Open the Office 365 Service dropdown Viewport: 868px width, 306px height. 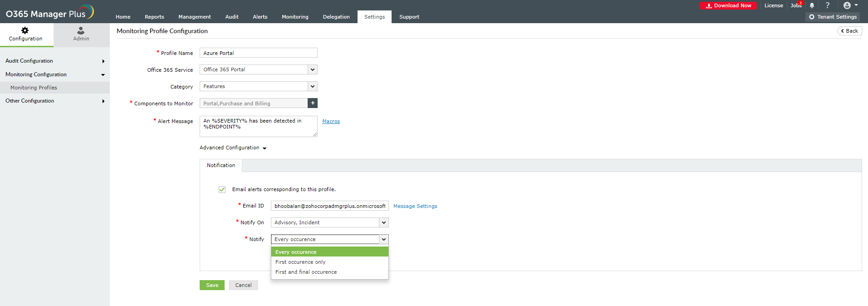(258, 69)
